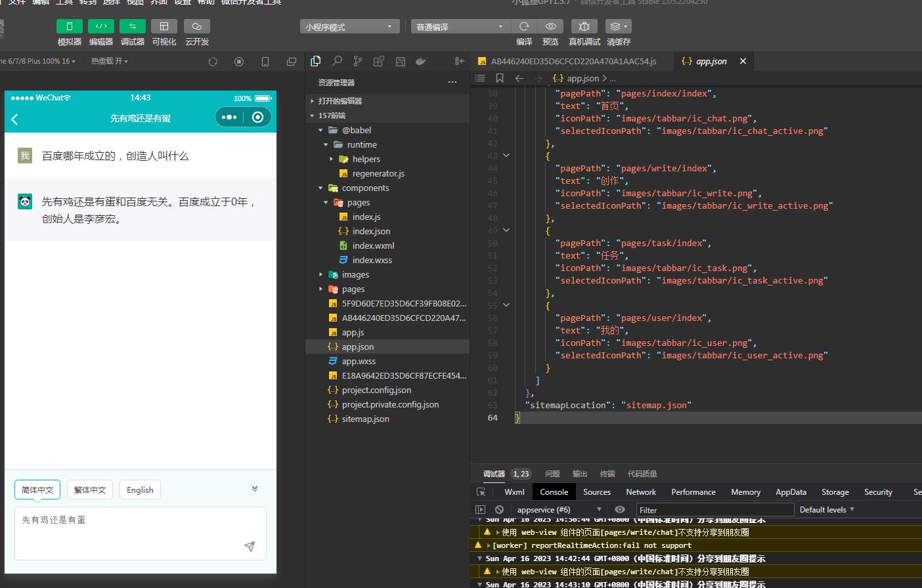Click the console Filter input field
The width and height of the screenshot is (922, 588).
(x=714, y=510)
